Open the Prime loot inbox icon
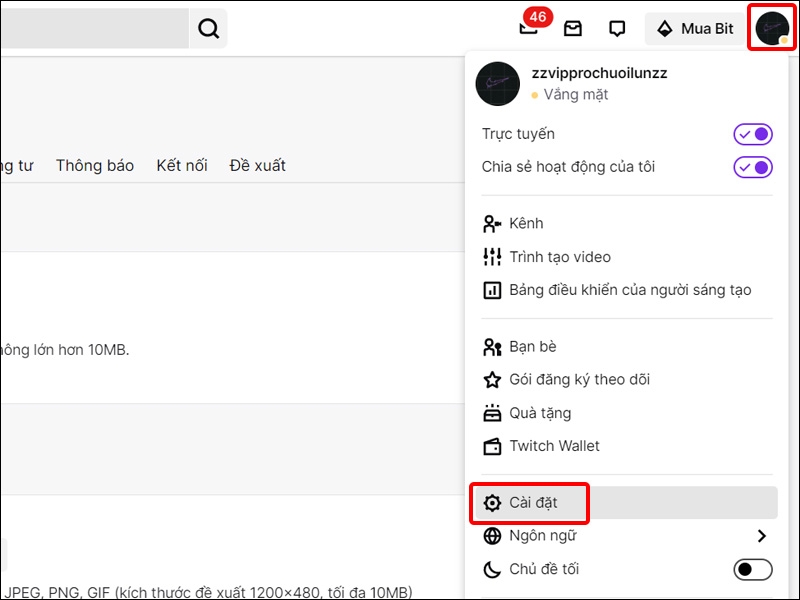Viewport: 800px width, 600px height. [572, 29]
